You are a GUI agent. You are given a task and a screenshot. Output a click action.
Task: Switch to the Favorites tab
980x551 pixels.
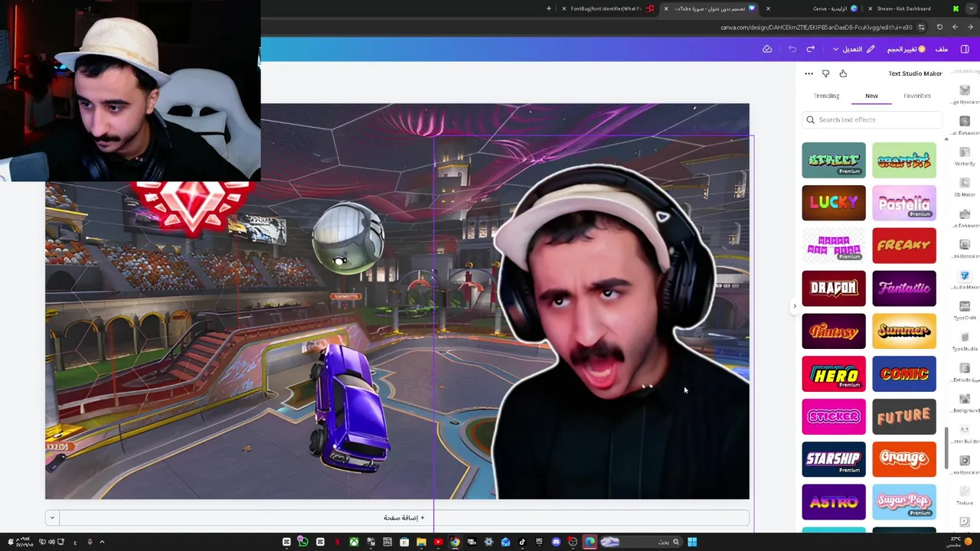(917, 96)
